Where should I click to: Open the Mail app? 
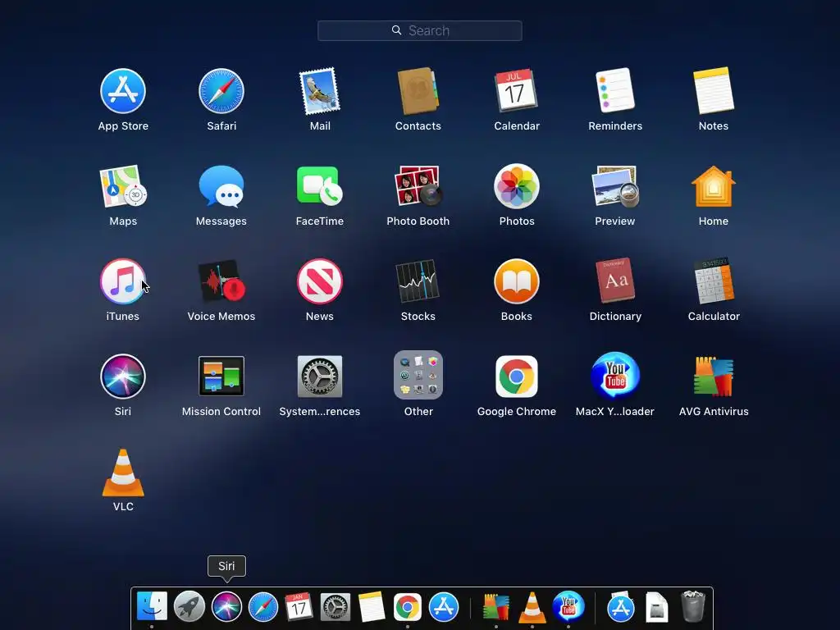click(x=320, y=91)
